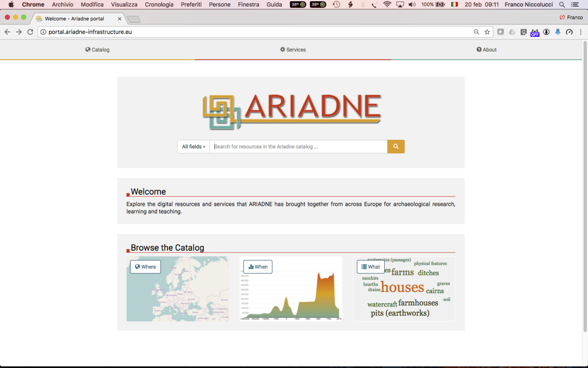
Task: Click the search input for Ariadne catalog
Action: tap(298, 146)
